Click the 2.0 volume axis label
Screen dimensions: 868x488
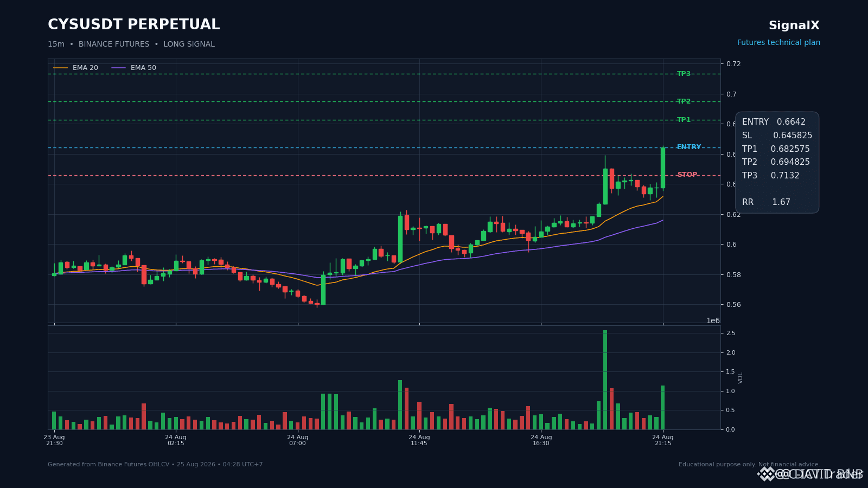[730, 352]
